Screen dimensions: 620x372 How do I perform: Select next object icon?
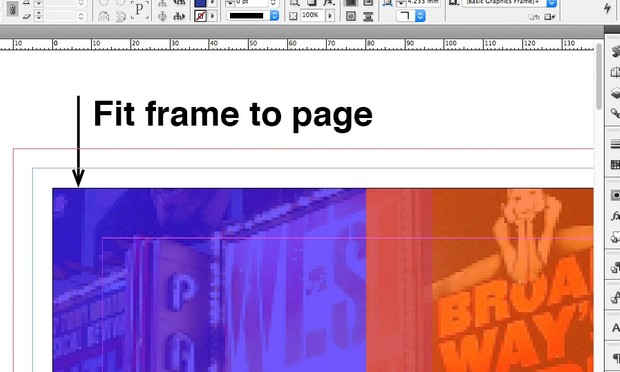point(180,16)
